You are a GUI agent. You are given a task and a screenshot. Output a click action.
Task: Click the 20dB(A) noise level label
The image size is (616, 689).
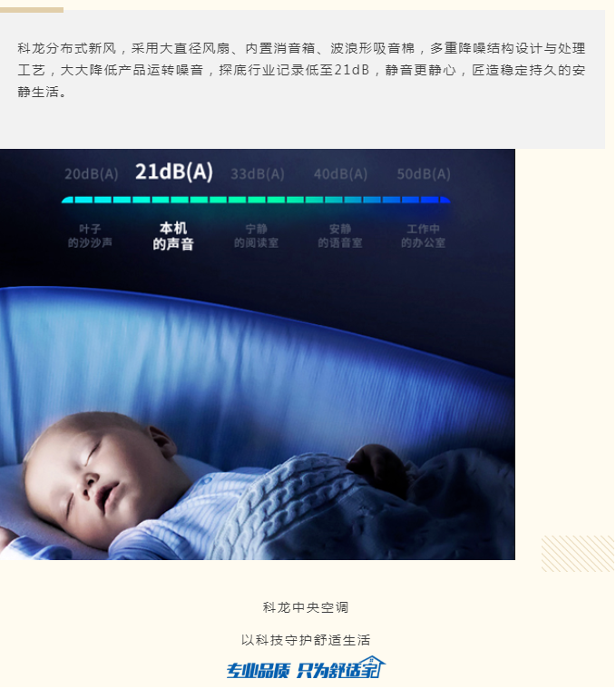(92, 174)
